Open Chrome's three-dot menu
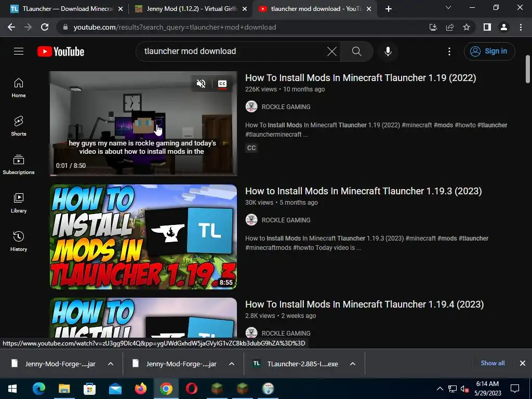Viewport: 532px width, 399px height. (521, 27)
